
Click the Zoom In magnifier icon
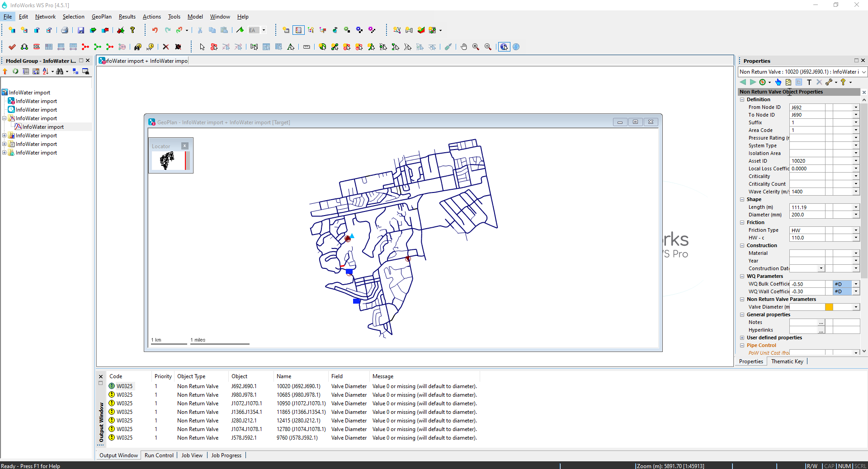click(x=476, y=47)
